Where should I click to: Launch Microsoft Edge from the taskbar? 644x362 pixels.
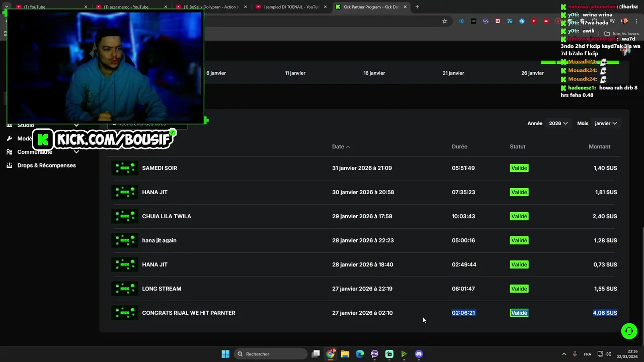point(360,354)
